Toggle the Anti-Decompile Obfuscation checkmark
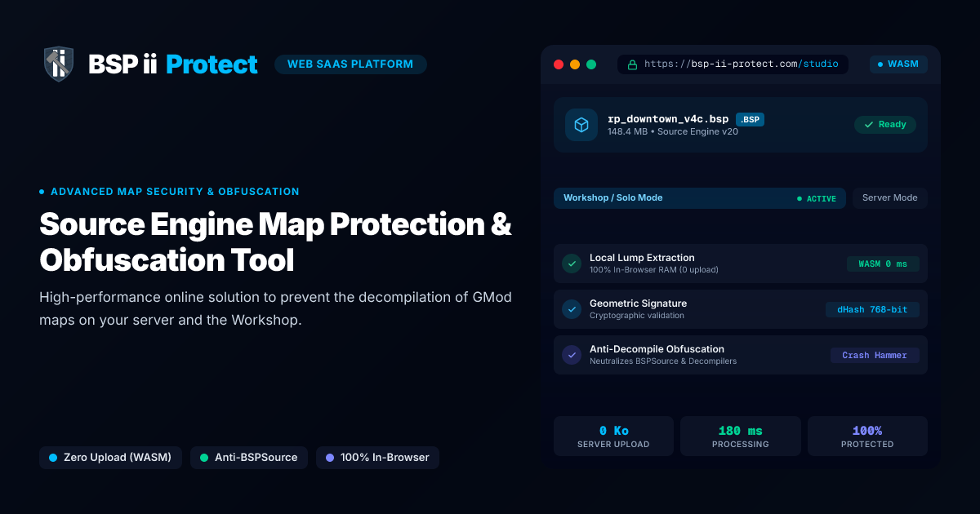The height and width of the screenshot is (514, 980). pyautogui.click(x=572, y=355)
